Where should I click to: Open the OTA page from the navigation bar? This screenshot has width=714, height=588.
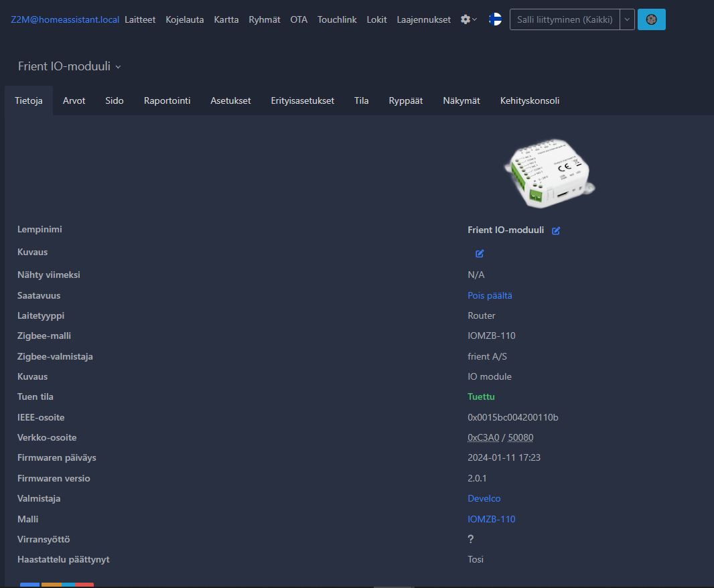pos(299,19)
